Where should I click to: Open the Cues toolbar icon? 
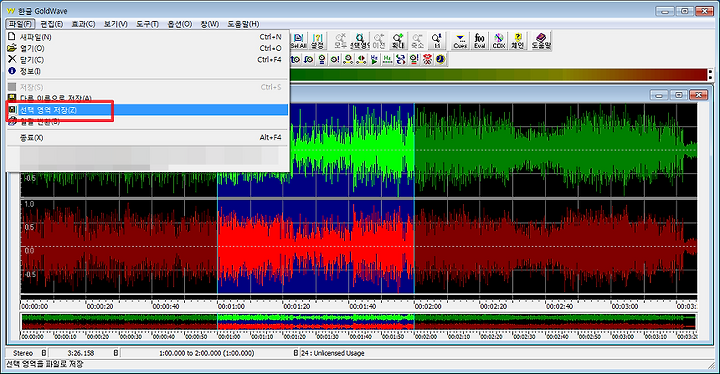coord(460,41)
